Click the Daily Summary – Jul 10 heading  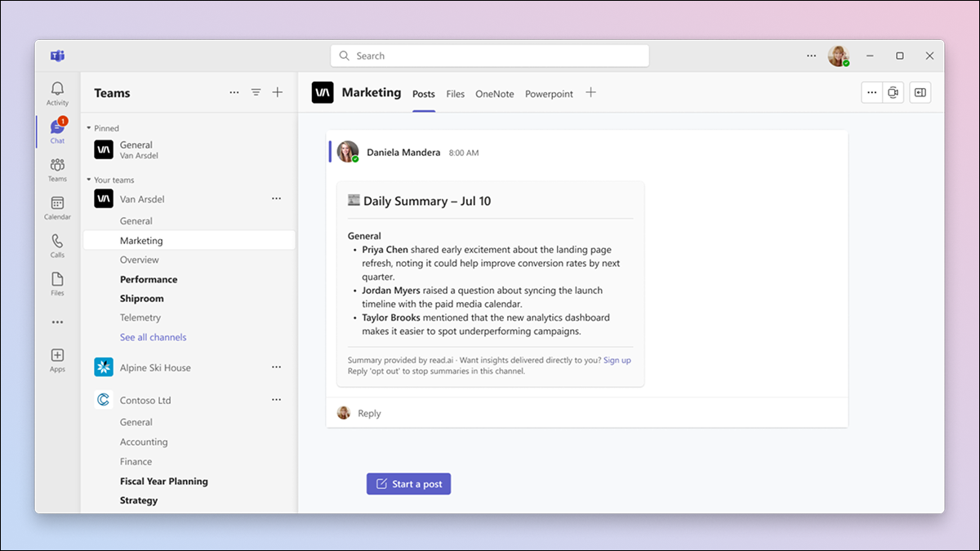click(427, 201)
